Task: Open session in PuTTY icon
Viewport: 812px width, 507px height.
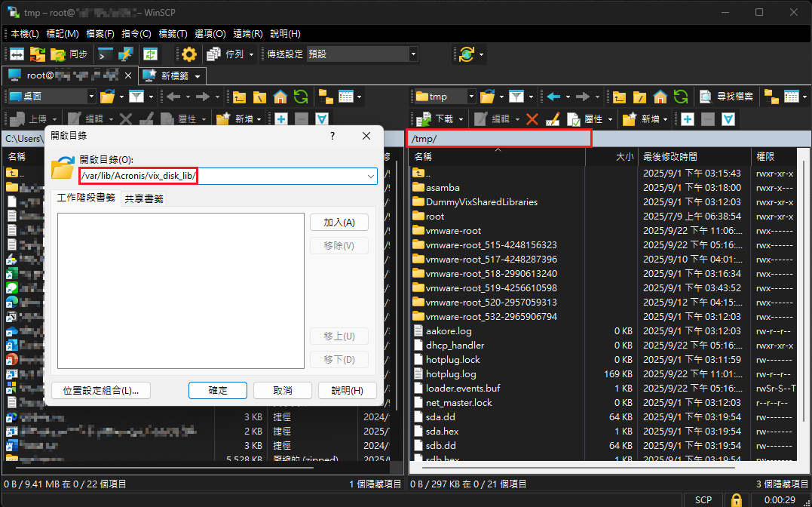Action: (125, 54)
